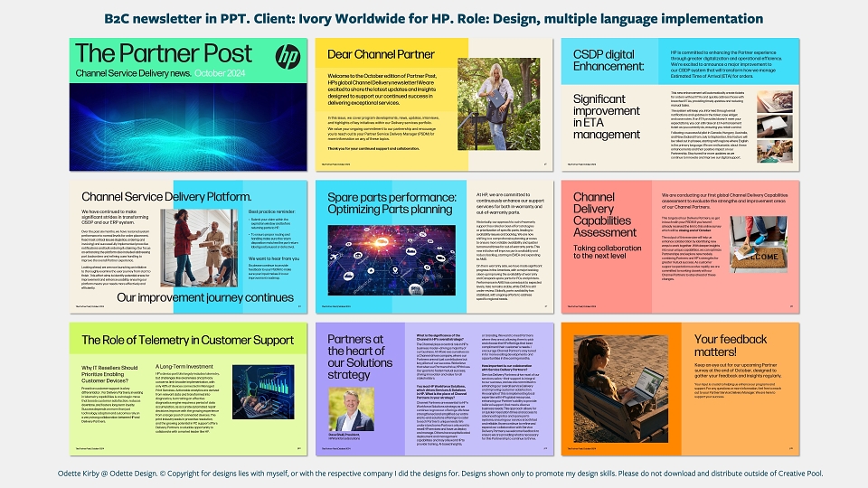Open the Channel Delivery Capabilities Assessment slide
Screen dimensions: 868x488
680,247
